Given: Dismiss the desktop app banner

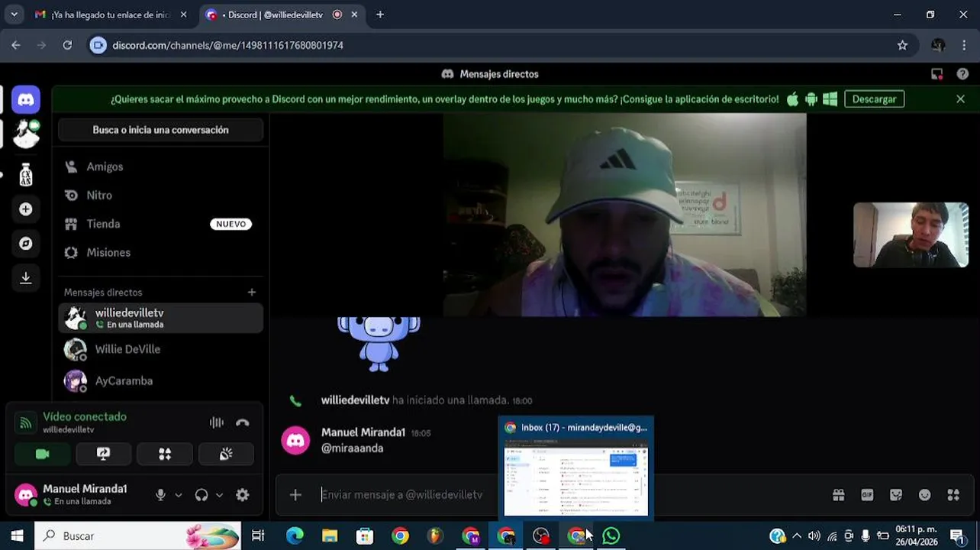Looking at the screenshot, I should 960,99.
